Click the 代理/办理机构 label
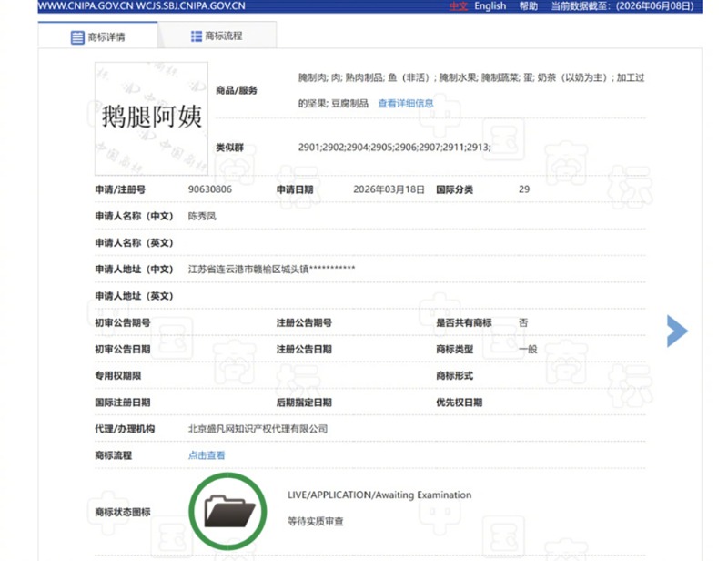 pyautogui.click(x=125, y=429)
